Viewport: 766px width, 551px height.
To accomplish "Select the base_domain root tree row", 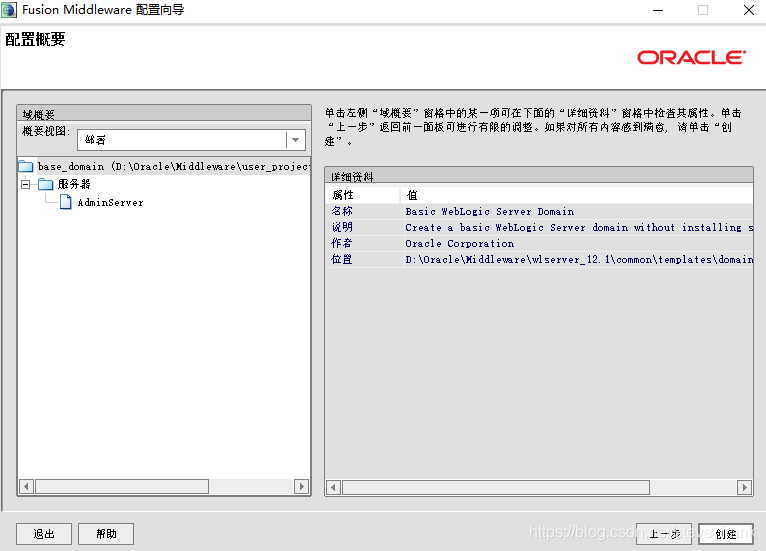I will (x=164, y=167).
